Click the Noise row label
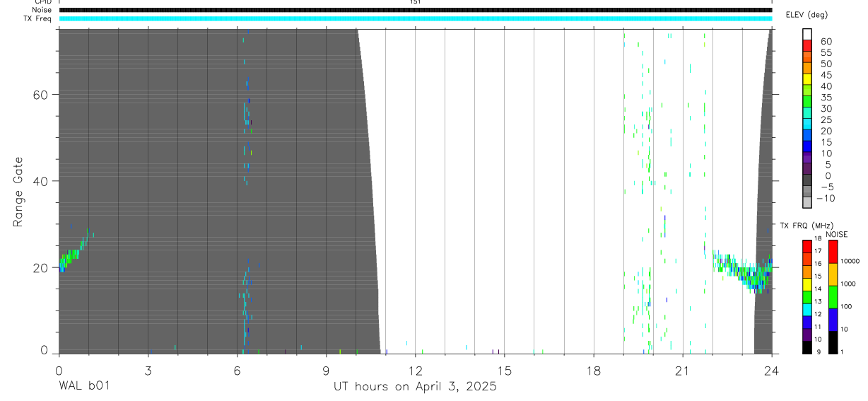This screenshot has height=401, width=868. click(42, 10)
